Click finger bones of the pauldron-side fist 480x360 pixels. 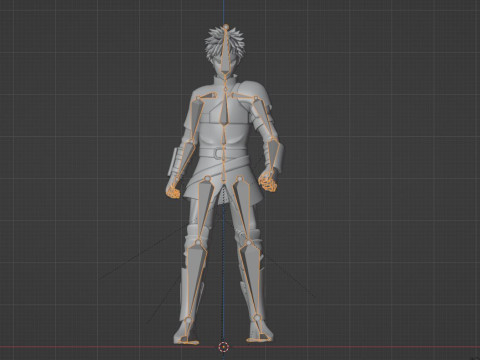click(x=267, y=181)
